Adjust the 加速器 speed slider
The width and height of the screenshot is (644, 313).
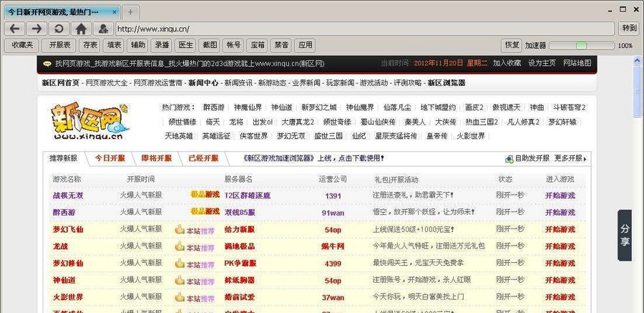[x=581, y=45]
